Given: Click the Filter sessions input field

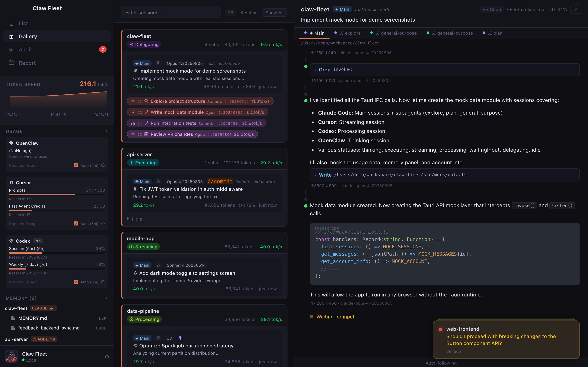Looking at the screenshot, I should [170, 13].
